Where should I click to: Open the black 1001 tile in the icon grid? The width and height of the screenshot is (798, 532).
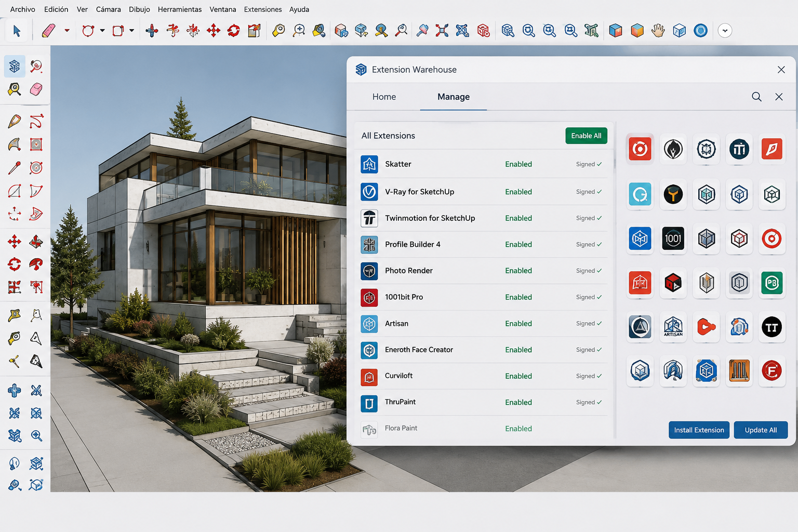673,239
